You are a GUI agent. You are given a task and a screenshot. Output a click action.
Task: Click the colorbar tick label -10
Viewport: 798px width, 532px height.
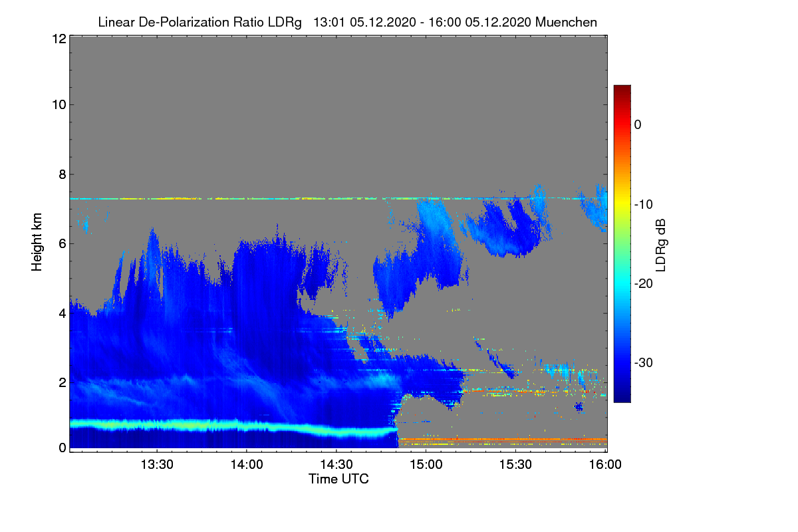pyautogui.click(x=642, y=204)
